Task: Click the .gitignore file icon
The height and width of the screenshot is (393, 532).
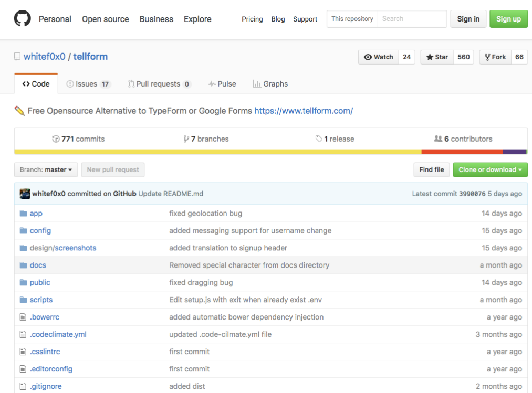Action: tap(23, 387)
